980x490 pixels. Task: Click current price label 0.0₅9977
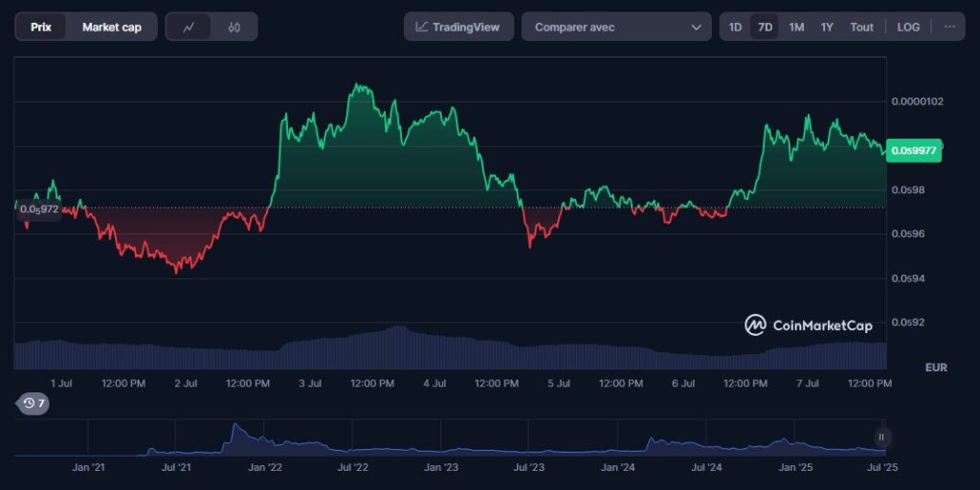pyautogui.click(x=916, y=150)
